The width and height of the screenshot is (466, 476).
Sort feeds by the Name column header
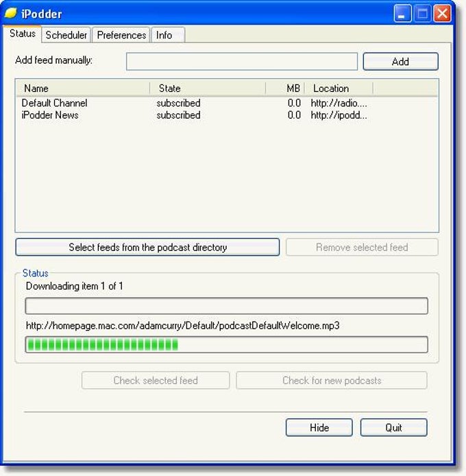[x=83, y=88]
